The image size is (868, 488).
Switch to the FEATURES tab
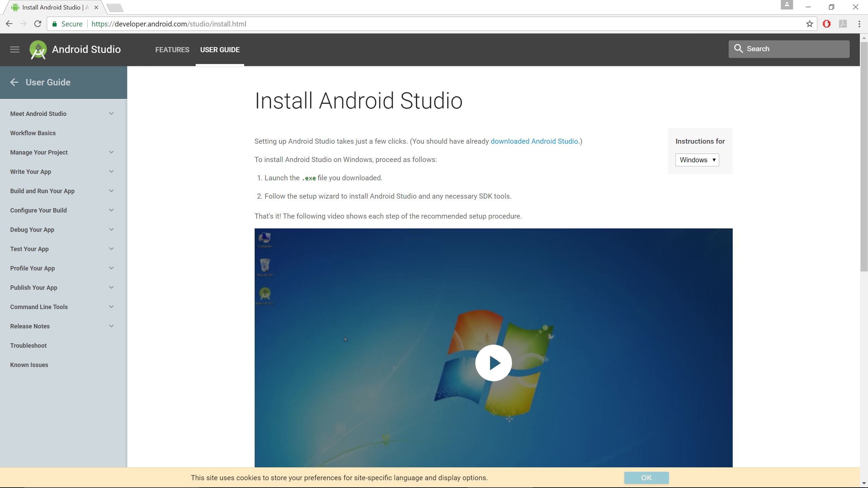click(x=172, y=49)
